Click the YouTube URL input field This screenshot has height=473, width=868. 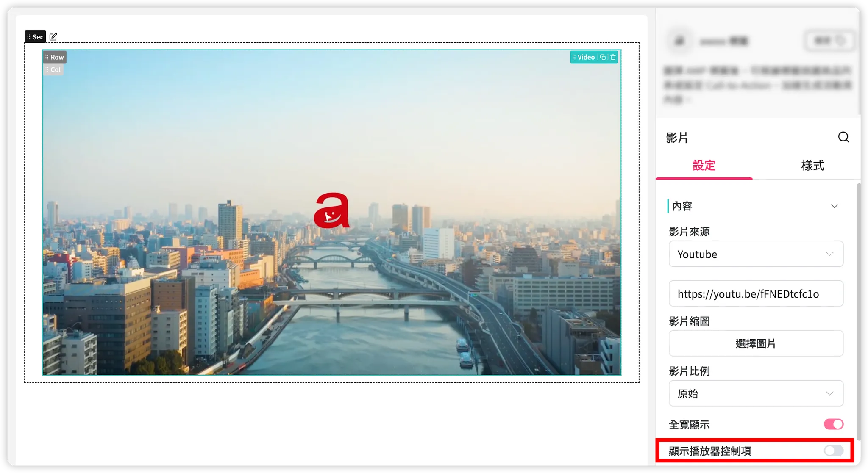[756, 294]
